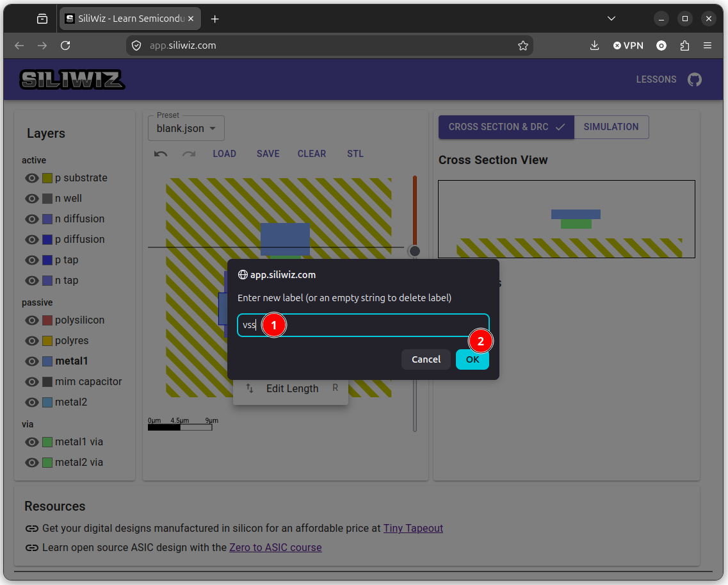Hide the polysilicon layer
728x585 pixels.
[31, 320]
